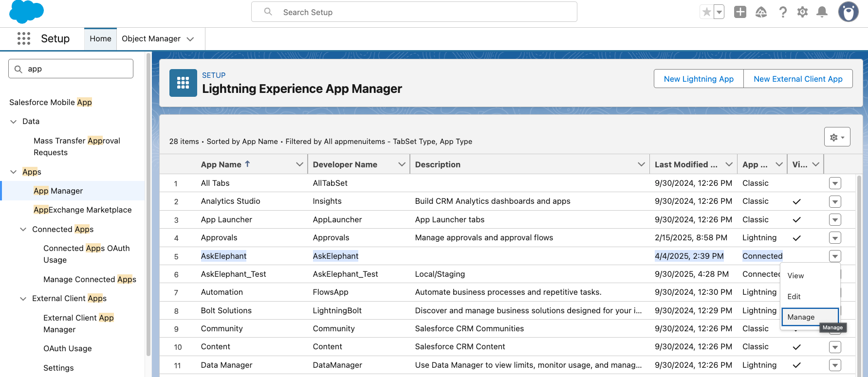
Task: Switch to the Home tab
Action: [100, 39]
